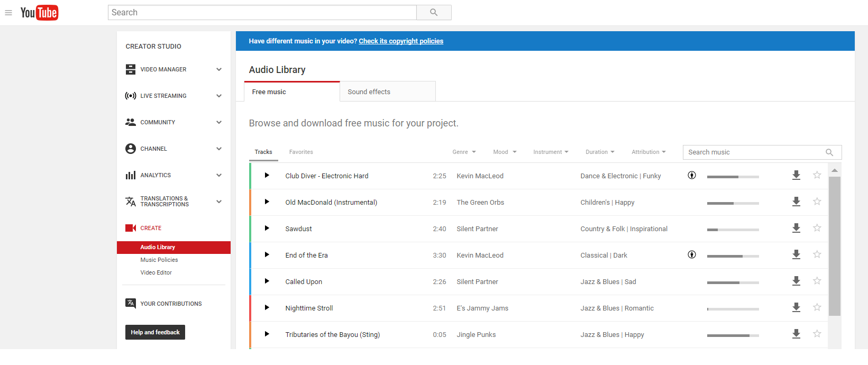Switch to the Free music tab
This screenshot has width=868, height=365.
tap(292, 92)
